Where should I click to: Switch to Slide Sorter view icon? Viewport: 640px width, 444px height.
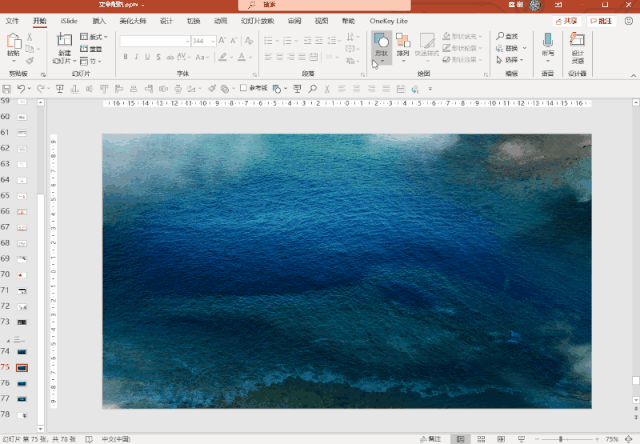(x=481, y=439)
